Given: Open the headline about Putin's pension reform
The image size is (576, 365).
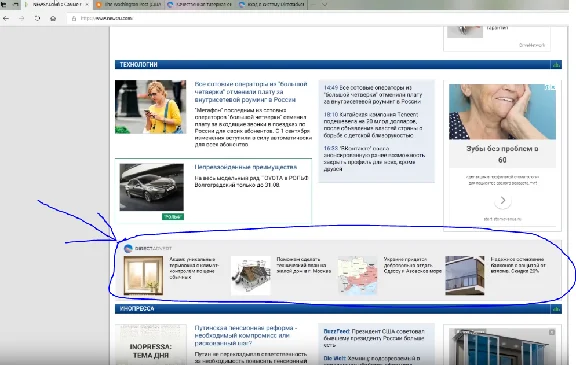Looking at the screenshot, I should pyautogui.click(x=246, y=336).
